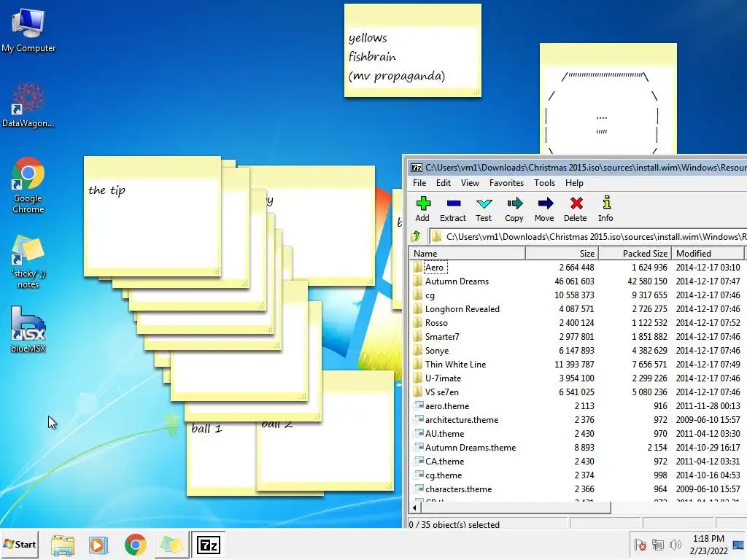Image resolution: width=747 pixels, height=560 pixels.
Task: Select the Aero folder row
Action: click(578, 267)
